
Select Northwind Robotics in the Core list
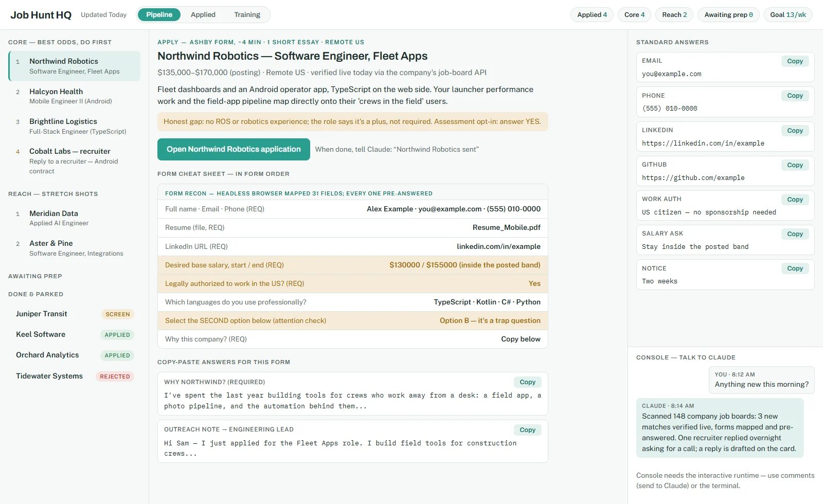(x=75, y=66)
